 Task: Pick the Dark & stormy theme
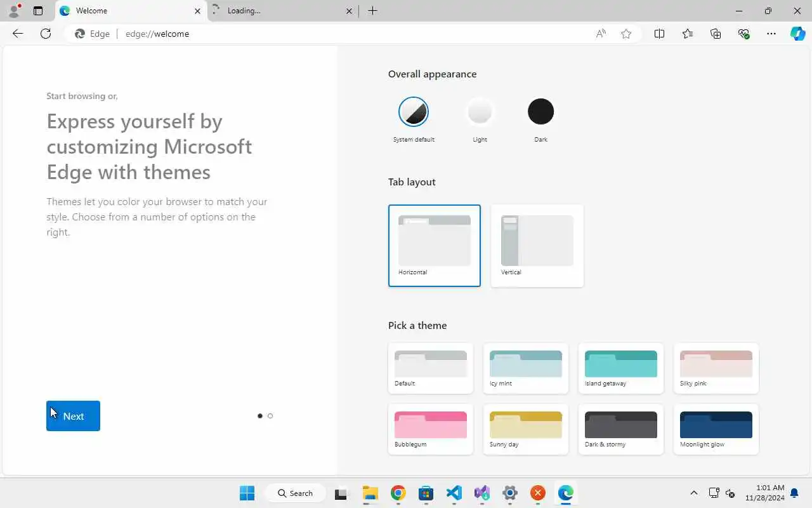point(621,429)
